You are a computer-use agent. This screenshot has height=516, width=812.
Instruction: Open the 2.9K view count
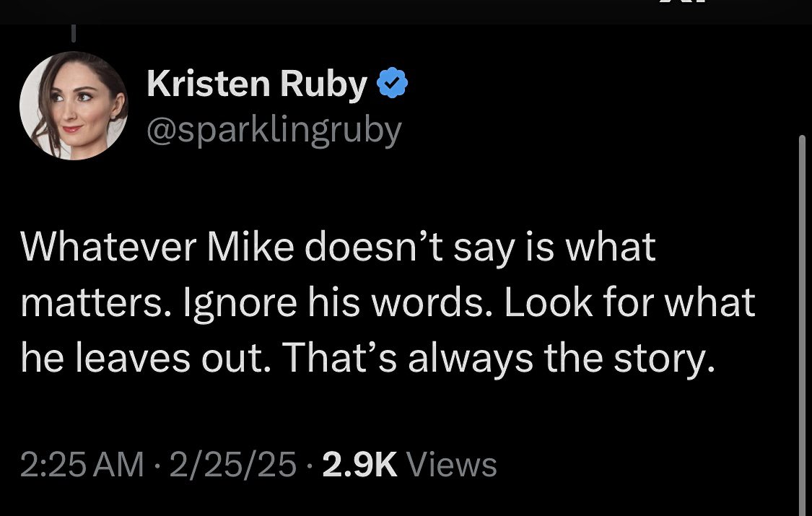coord(359,464)
